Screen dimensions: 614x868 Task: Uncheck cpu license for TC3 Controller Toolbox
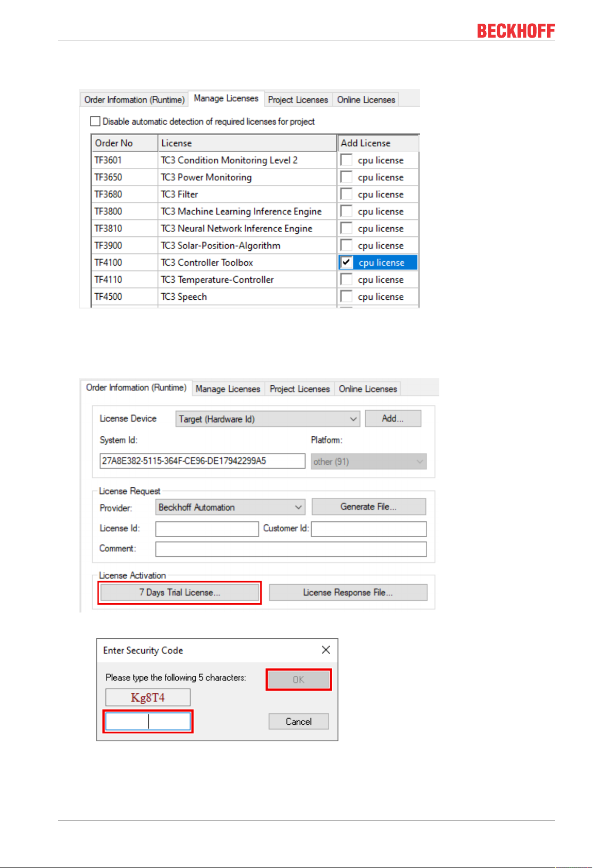pyautogui.click(x=347, y=262)
